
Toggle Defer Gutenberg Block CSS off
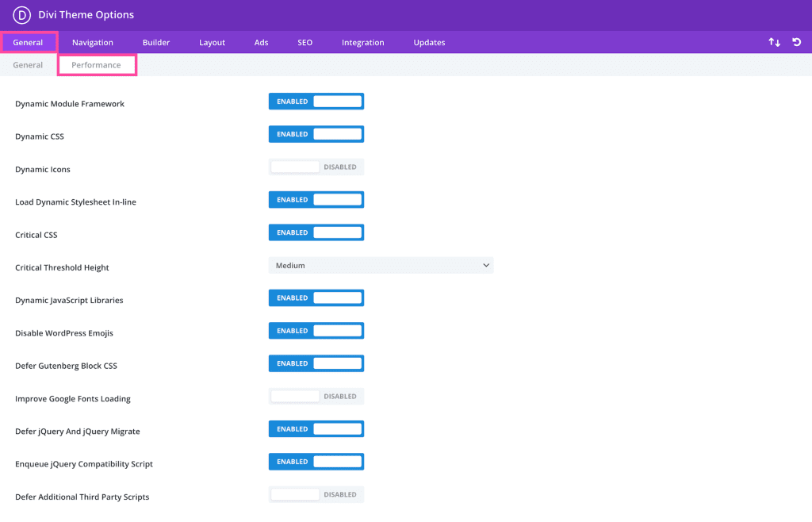click(316, 363)
